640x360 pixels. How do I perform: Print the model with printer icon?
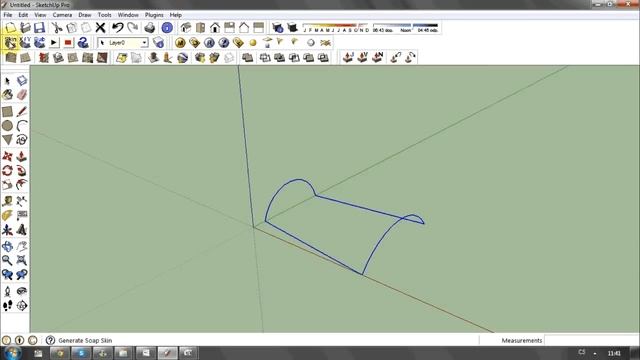click(150, 28)
